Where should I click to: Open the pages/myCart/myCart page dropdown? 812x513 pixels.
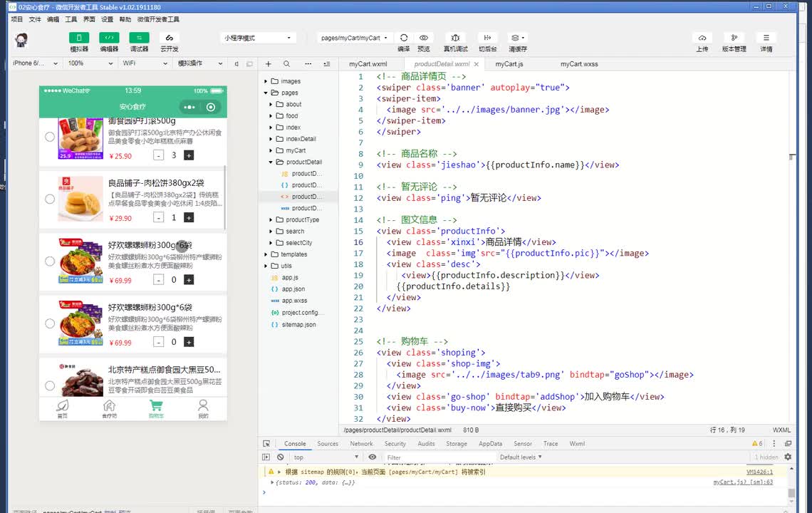[354, 38]
